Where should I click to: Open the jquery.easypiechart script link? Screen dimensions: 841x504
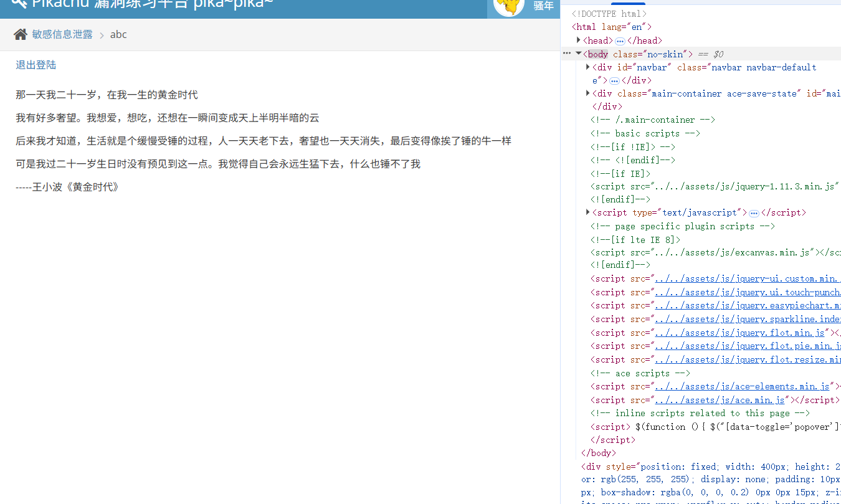(748, 305)
